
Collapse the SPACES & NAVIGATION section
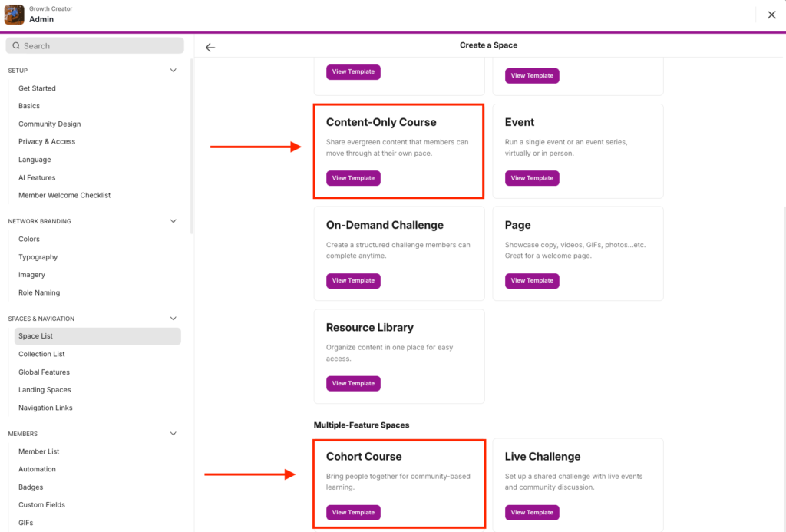173,318
